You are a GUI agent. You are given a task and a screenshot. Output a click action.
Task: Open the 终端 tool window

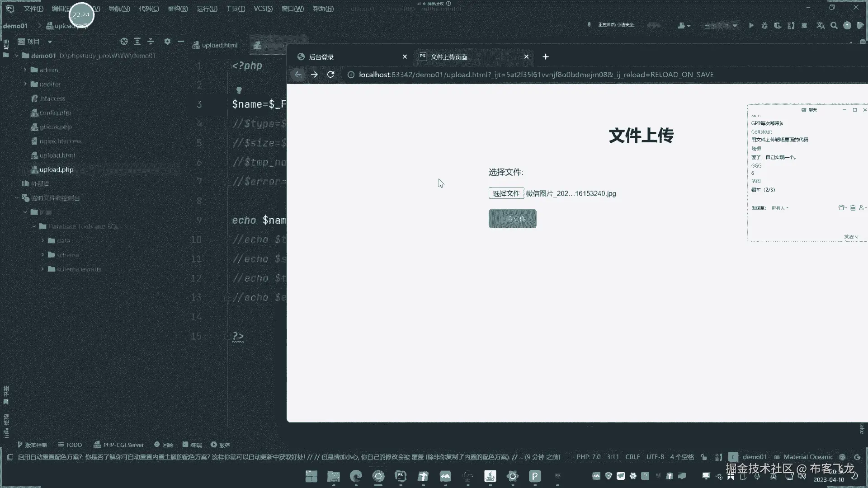(x=192, y=445)
